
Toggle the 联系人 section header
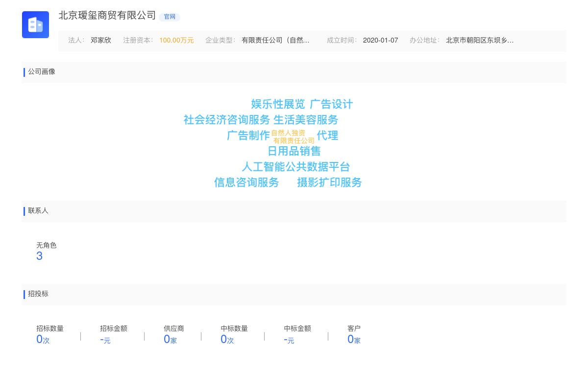pos(38,211)
